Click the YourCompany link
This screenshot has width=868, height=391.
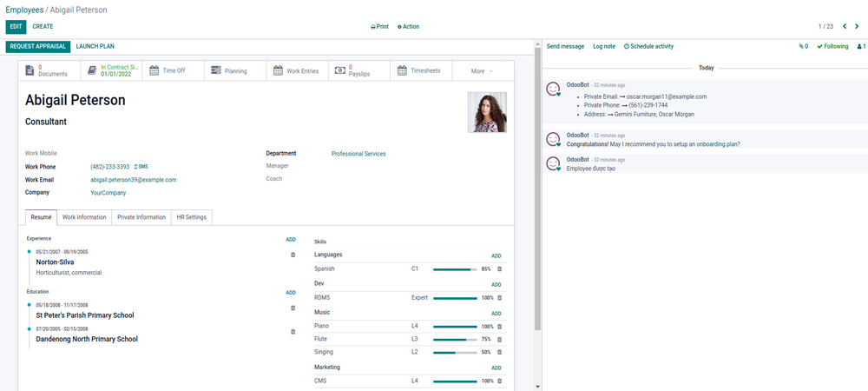pos(108,193)
